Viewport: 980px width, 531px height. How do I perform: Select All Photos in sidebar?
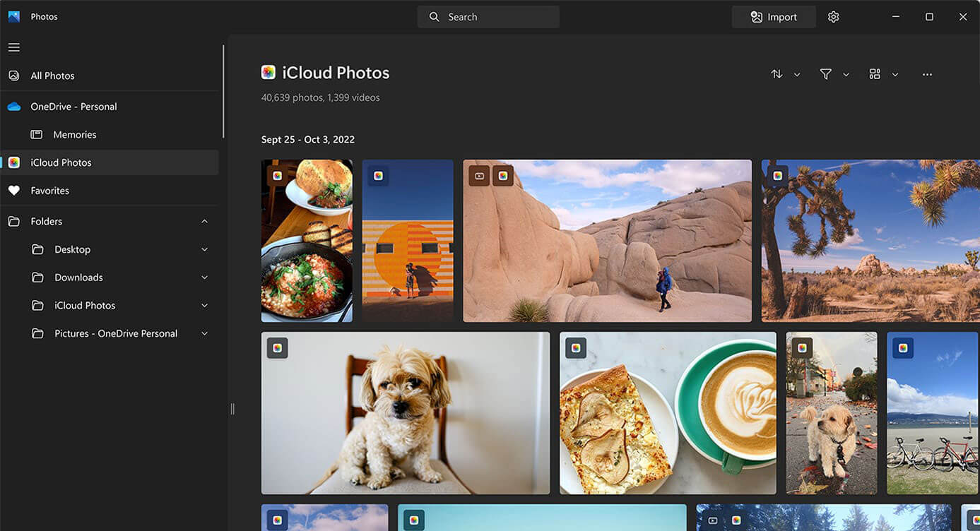point(110,76)
